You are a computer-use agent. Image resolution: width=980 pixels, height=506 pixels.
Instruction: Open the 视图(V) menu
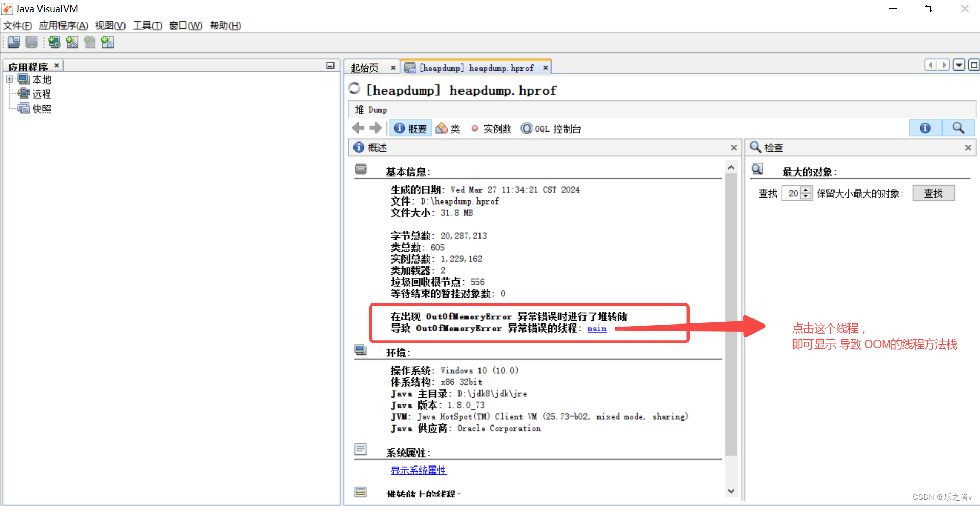pyautogui.click(x=110, y=26)
